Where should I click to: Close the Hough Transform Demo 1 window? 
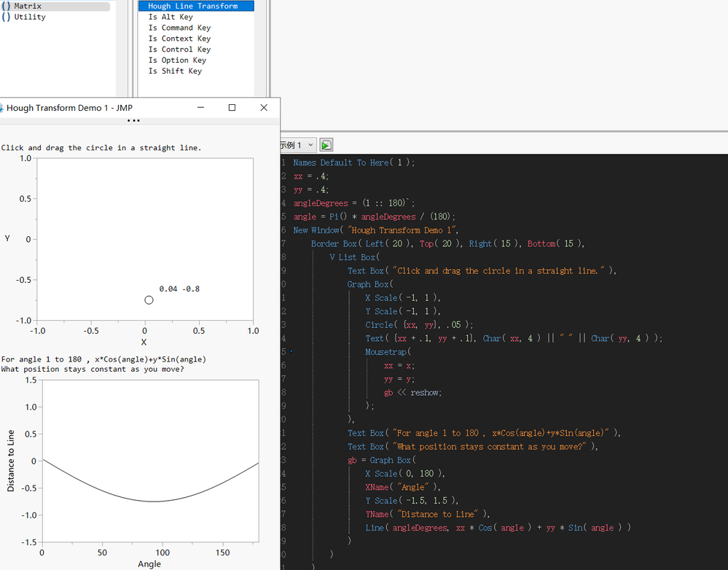click(264, 108)
